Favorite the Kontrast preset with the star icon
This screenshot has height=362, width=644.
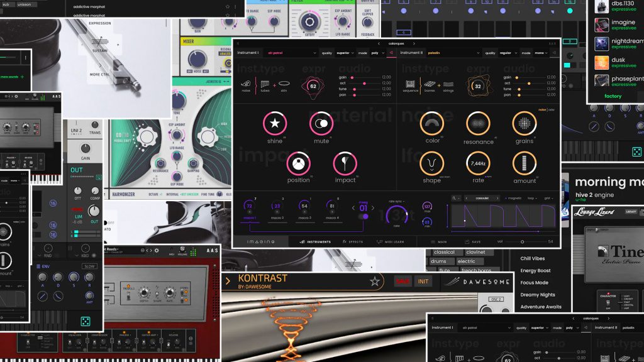tap(374, 282)
